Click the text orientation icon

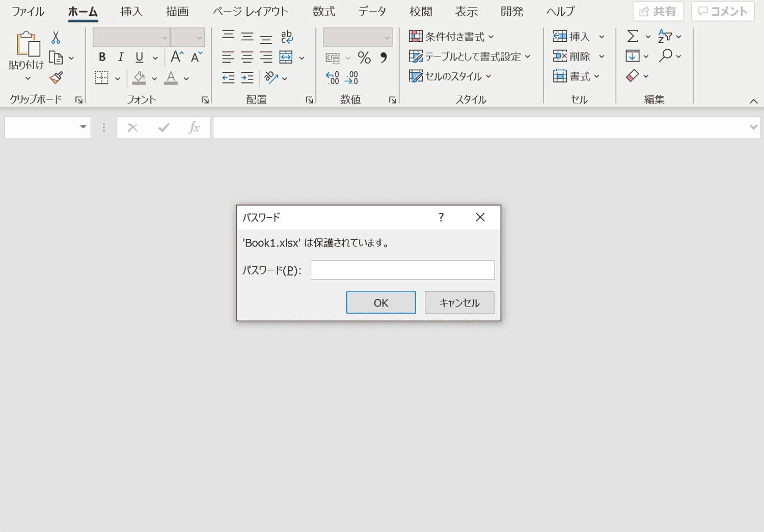(271, 78)
